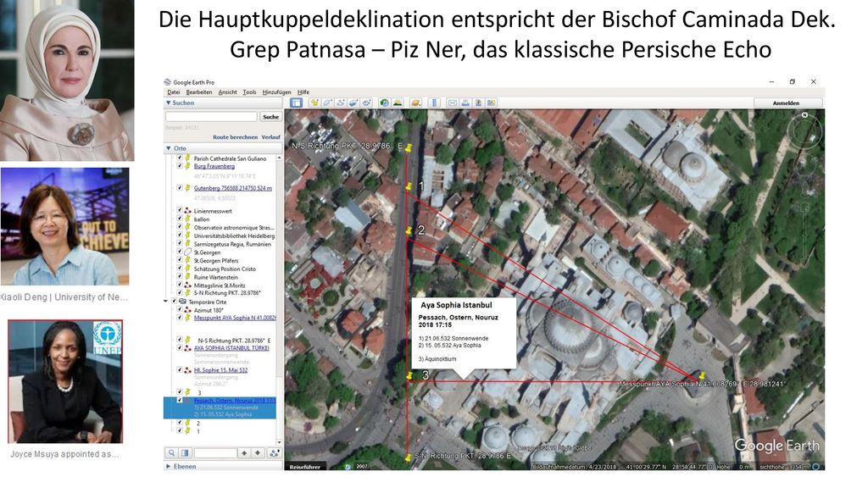868x488 pixels.
Task: Click the yellow pin labeled 3 on map
Action: tap(409, 375)
